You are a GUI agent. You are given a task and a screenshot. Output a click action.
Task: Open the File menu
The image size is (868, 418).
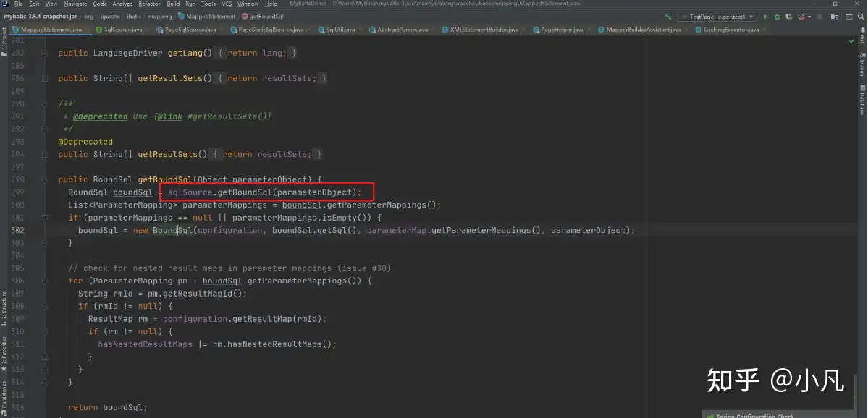(x=18, y=4)
